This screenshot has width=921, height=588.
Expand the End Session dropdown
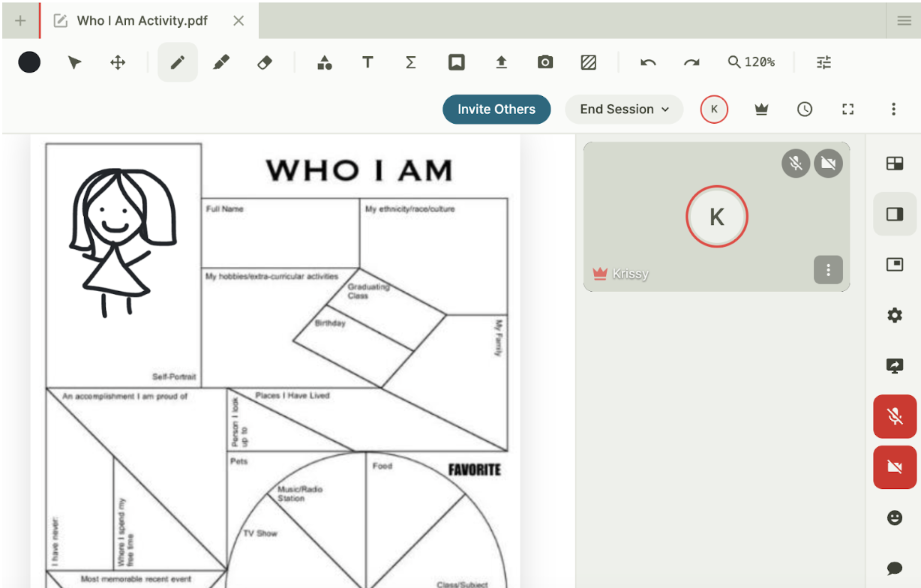[623, 109]
